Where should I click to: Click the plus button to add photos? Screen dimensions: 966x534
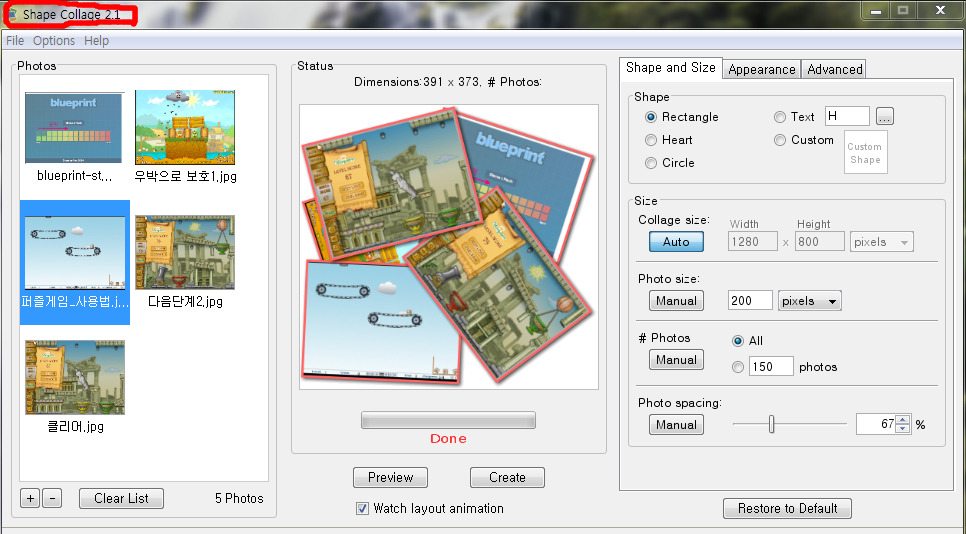(x=30, y=498)
